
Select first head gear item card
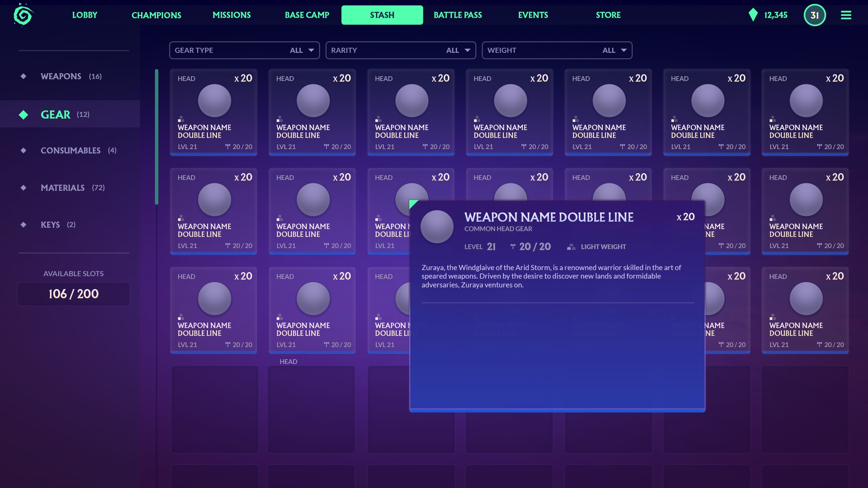click(x=214, y=112)
